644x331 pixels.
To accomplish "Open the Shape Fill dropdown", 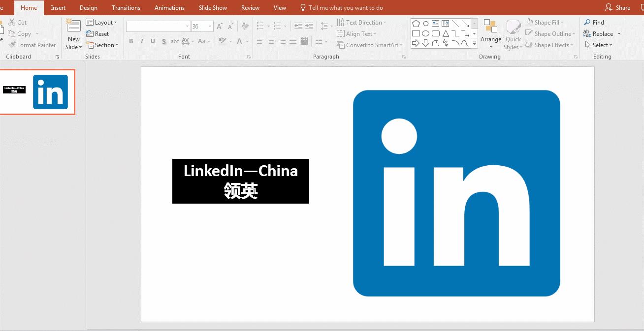I will 545,23.
